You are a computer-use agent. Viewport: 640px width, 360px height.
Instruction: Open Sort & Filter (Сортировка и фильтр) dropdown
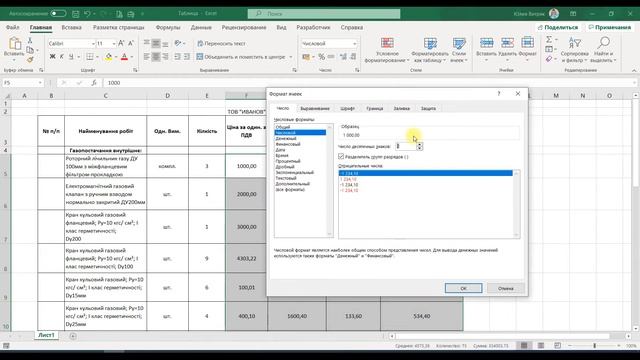point(575,50)
